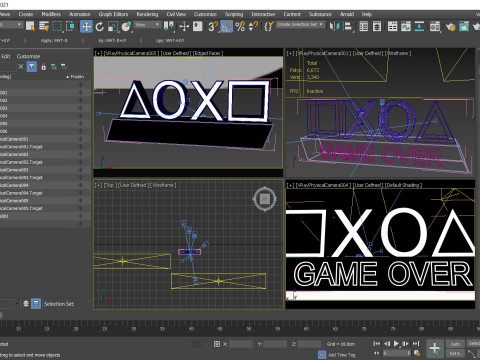
Task: Click the Select and Manipulate icon
Action: click(x=184, y=26)
